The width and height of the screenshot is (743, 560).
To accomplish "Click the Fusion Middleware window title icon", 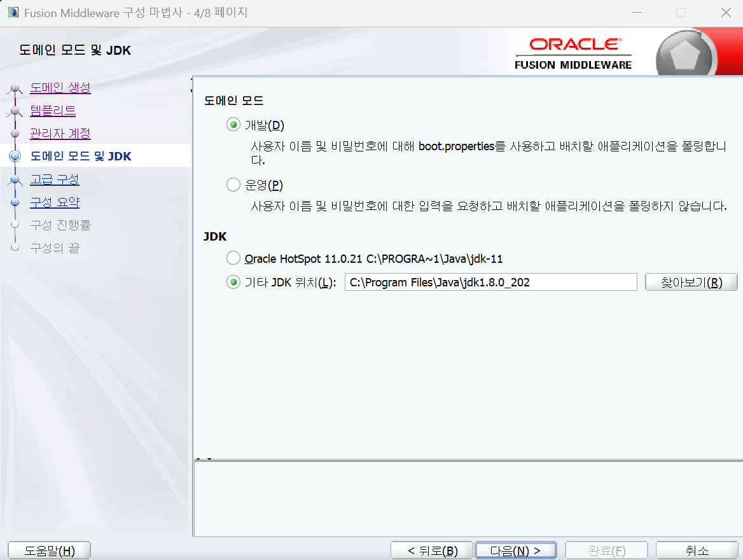I will [x=13, y=12].
